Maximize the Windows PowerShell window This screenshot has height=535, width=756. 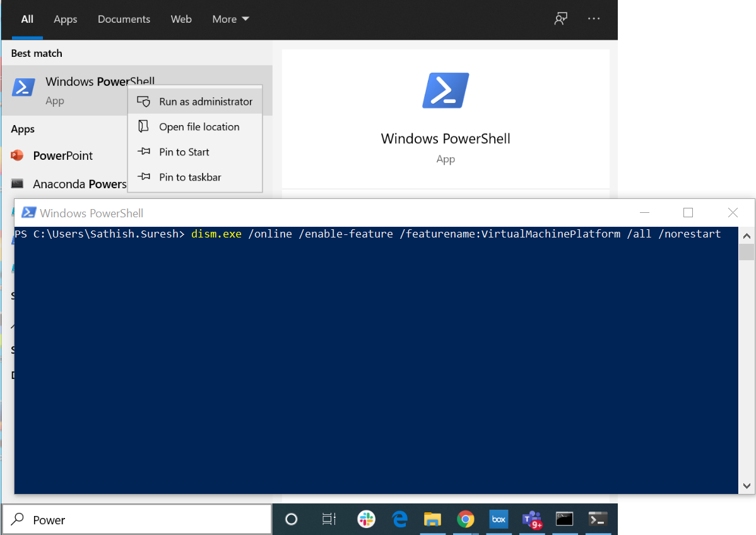(688, 212)
